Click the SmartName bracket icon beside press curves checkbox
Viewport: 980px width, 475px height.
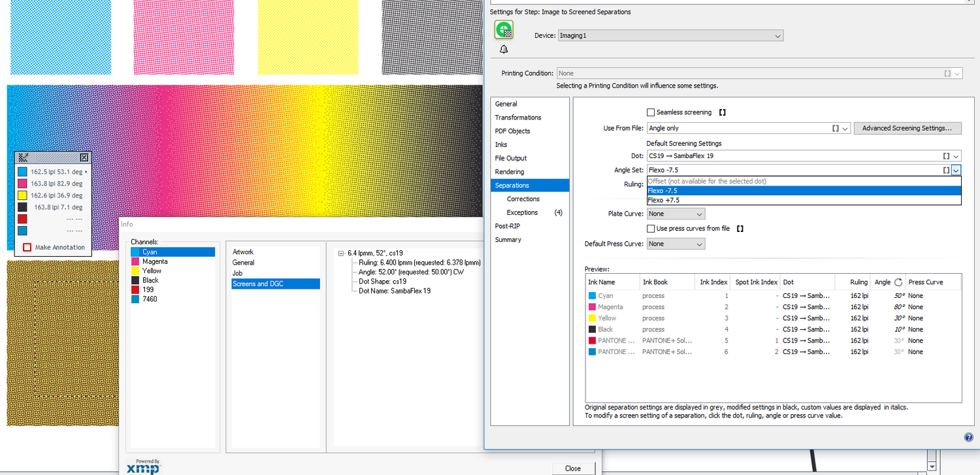coord(740,229)
